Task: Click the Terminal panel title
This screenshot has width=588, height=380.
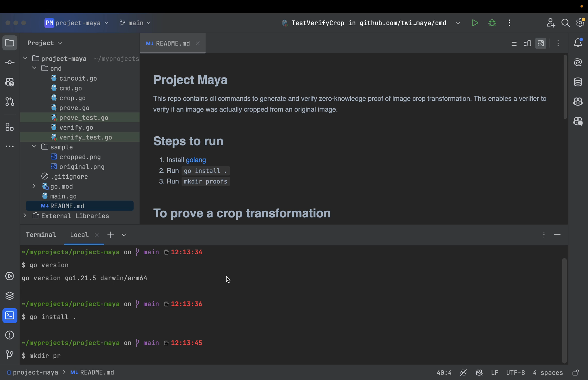Action: click(41, 235)
